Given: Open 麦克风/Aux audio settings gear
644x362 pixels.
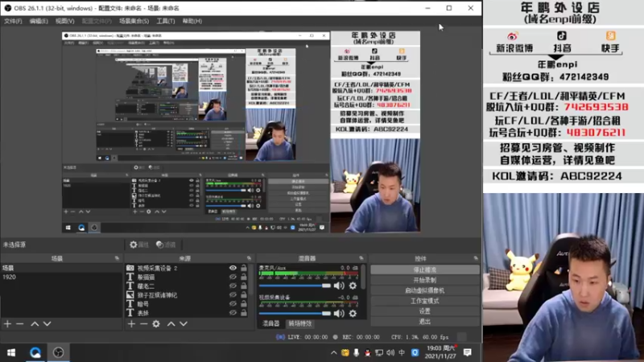Looking at the screenshot, I should (x=353, y=286).
